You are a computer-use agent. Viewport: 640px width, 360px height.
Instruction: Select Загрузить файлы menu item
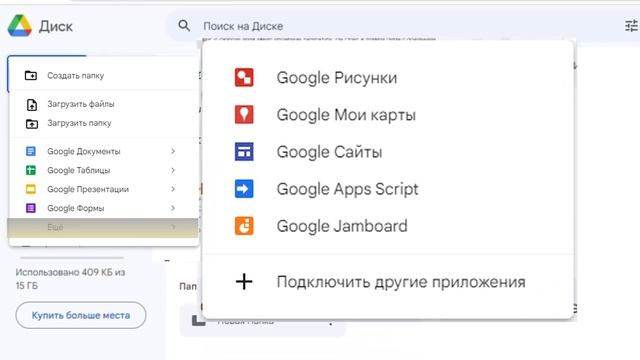[104, 104]
